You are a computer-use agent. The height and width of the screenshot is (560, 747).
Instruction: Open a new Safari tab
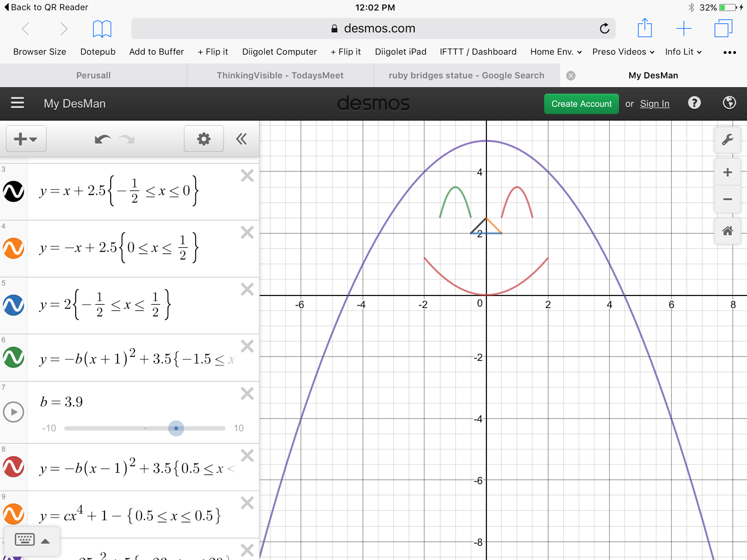(684, 28)
